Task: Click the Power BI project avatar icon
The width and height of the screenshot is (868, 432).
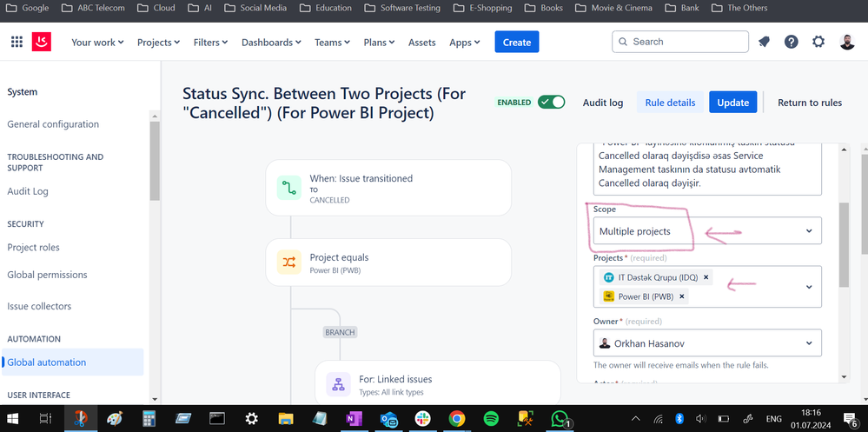Action: (x=608, y=296)
